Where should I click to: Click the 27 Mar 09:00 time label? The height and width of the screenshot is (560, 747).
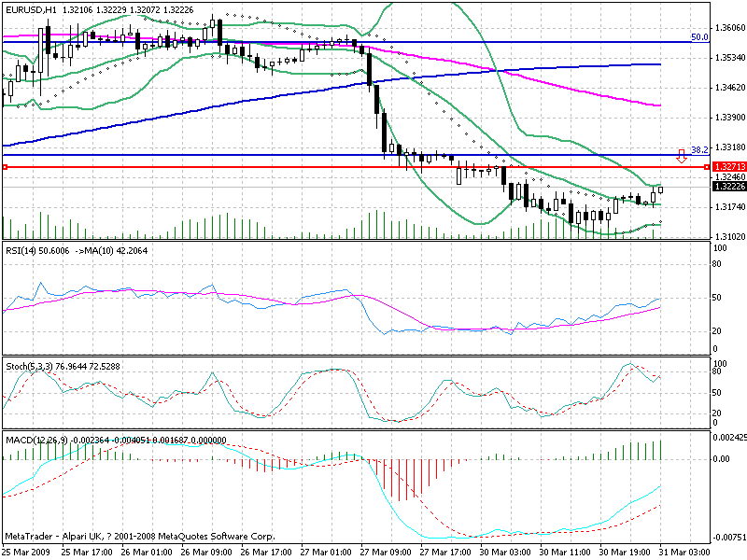click(x=386, y=553)
